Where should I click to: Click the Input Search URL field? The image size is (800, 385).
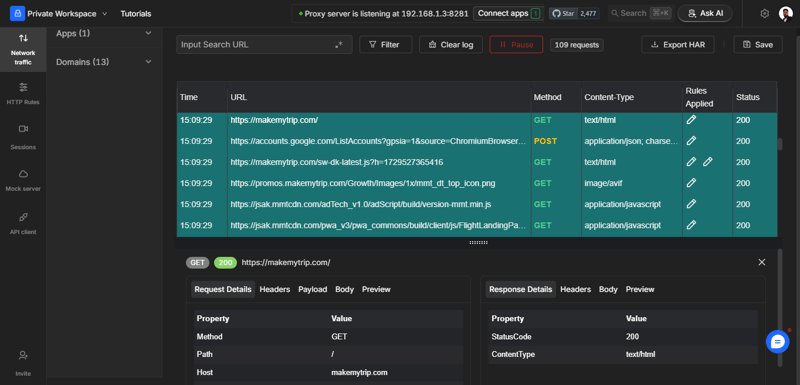264,44
